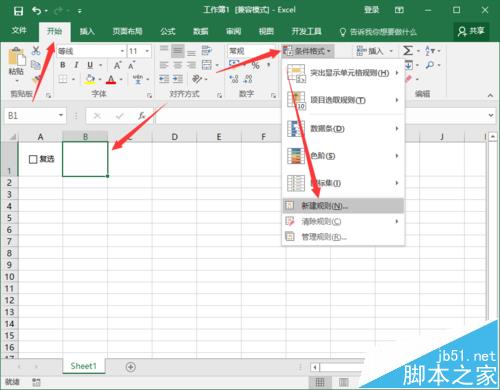Viewport: 500px width, 390px height.
Task: Open the font name dropdown
Action: [122, 51]
